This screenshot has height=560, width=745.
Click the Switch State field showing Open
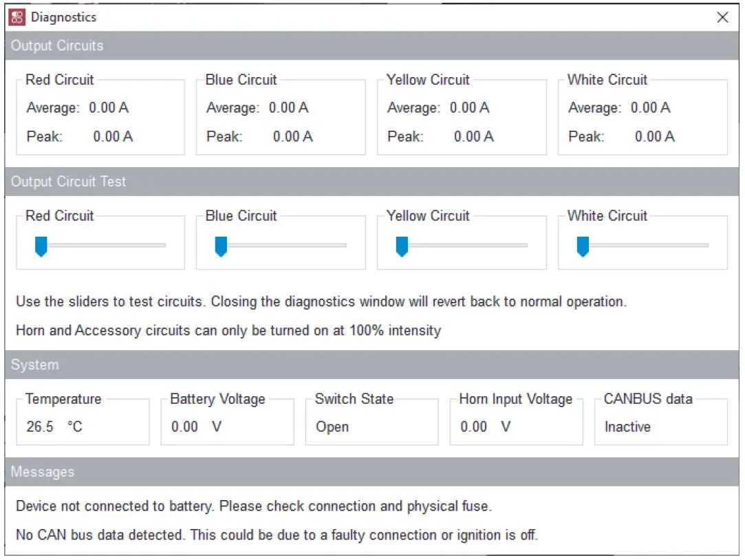[x=333, y=427]
